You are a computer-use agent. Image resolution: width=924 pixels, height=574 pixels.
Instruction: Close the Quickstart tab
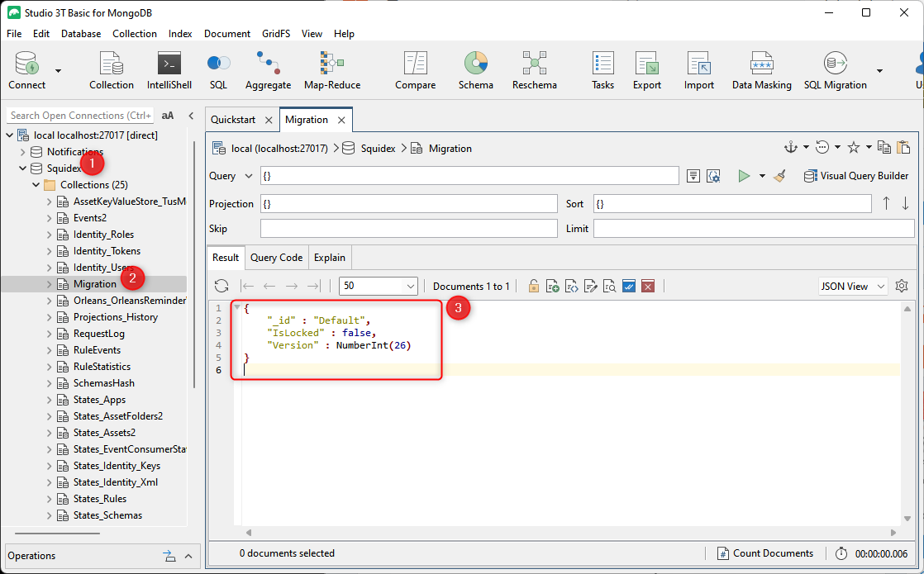coord(269,120)
